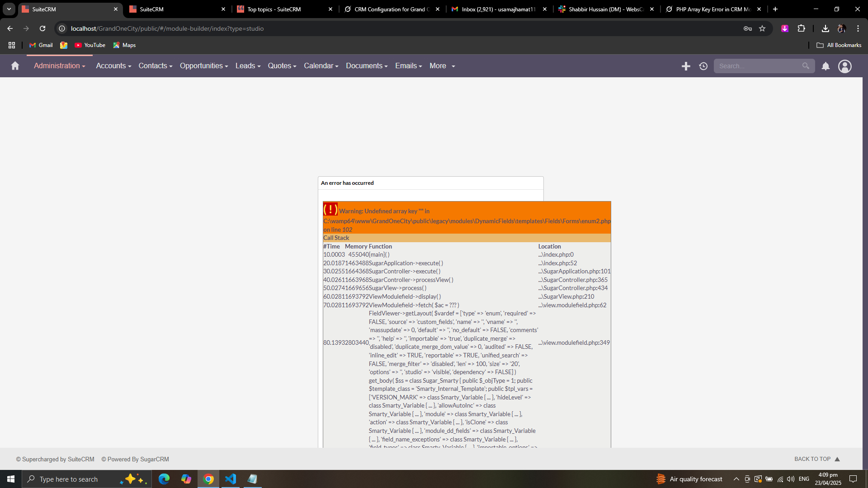Open the More menu
This screenshot has width=868, height=488.
[442, 66]
